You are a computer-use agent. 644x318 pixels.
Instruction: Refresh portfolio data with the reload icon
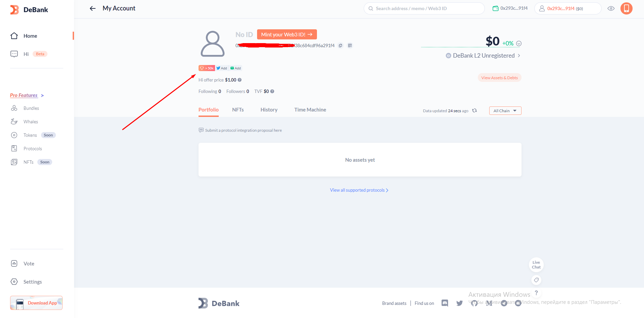click(474, 110)
